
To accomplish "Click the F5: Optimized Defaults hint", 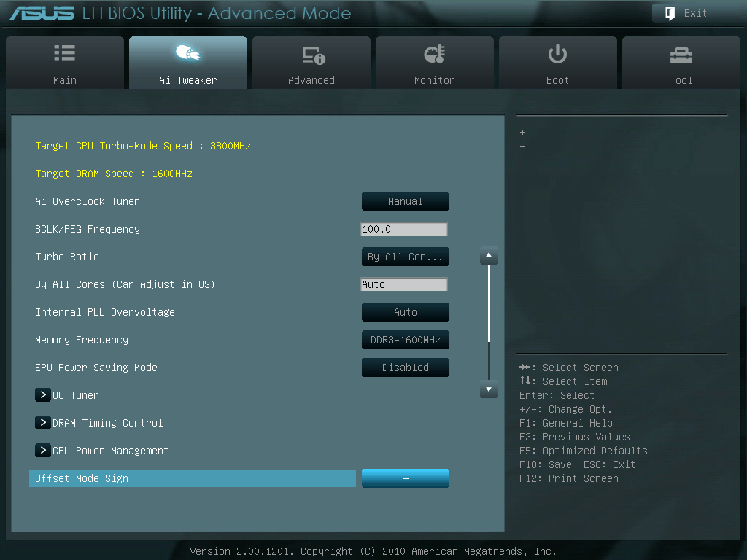I will pyautogui.click(x=583, y=451).
